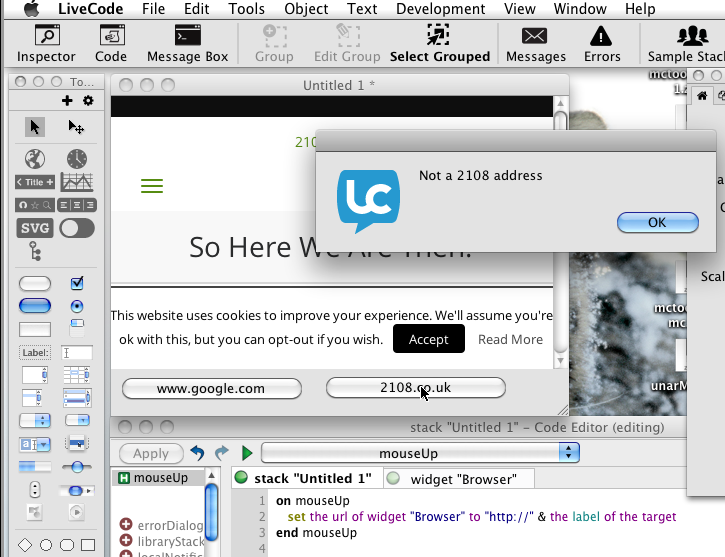Open the Tools menu
Viewport: 725px width, 557px height.
tap(246, 9)
